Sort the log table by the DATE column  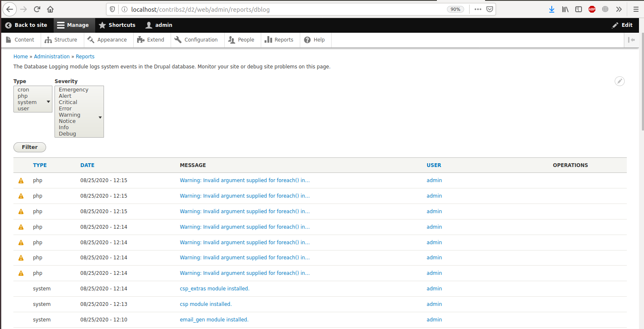[87, 165]
